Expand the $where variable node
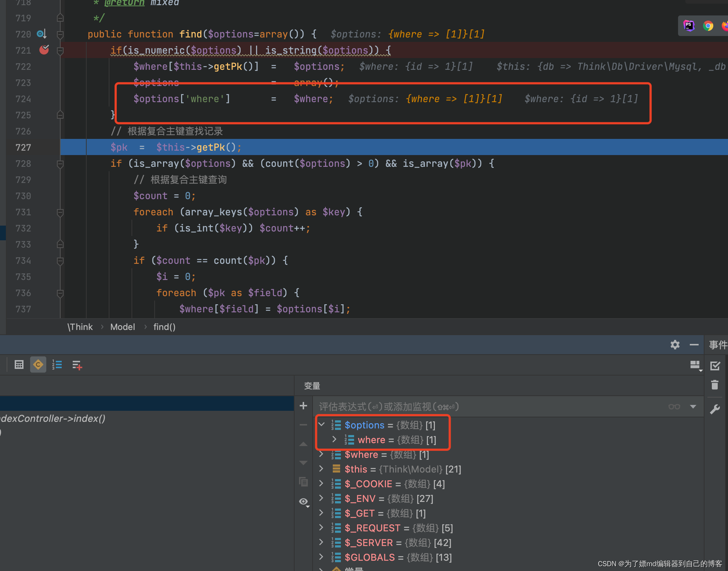The height and width of the screenshot is (571, 728). tap(321, 454)
